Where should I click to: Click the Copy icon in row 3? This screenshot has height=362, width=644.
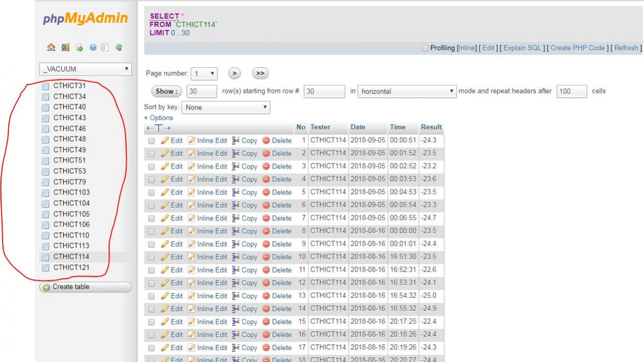pyautogui.click(x=235, y=166)
